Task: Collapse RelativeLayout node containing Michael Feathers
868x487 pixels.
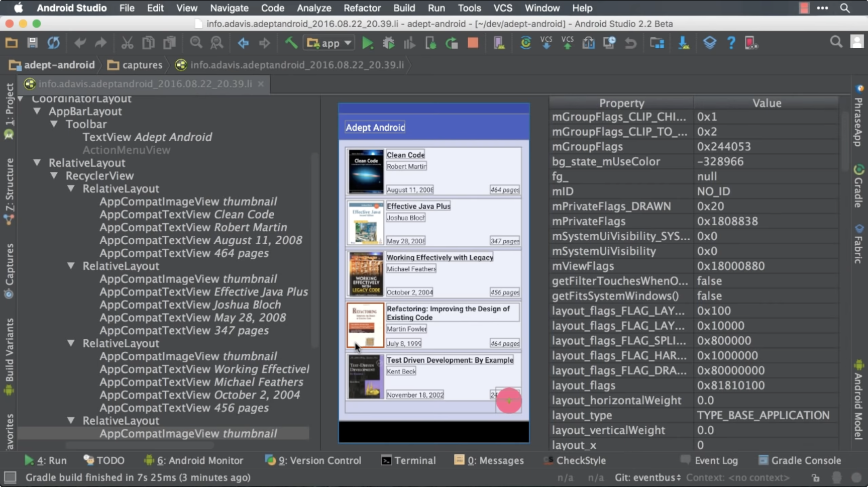Action: click(x=71, y=343)
